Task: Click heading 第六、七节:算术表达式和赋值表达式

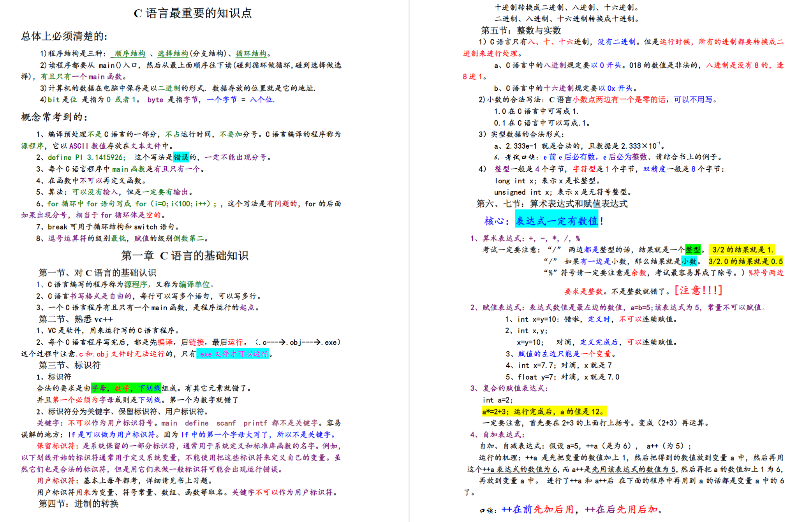Action: (x=552, y=204)
